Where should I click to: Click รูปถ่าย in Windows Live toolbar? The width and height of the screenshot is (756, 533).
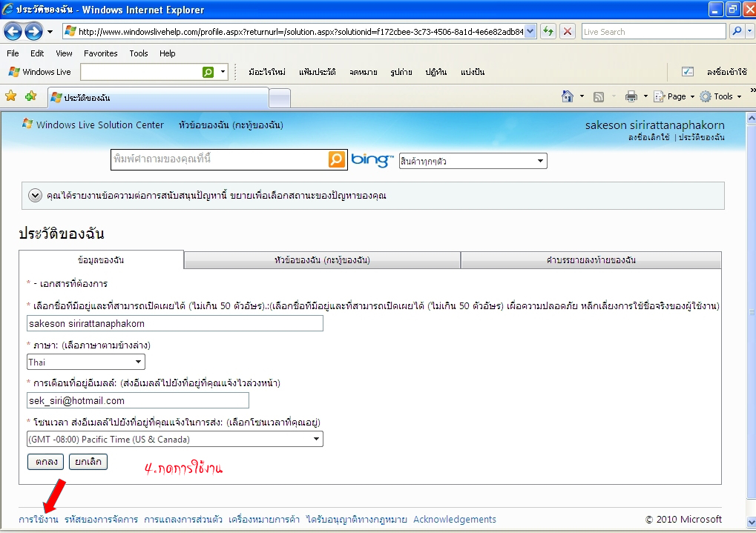[x=401, y=73]
